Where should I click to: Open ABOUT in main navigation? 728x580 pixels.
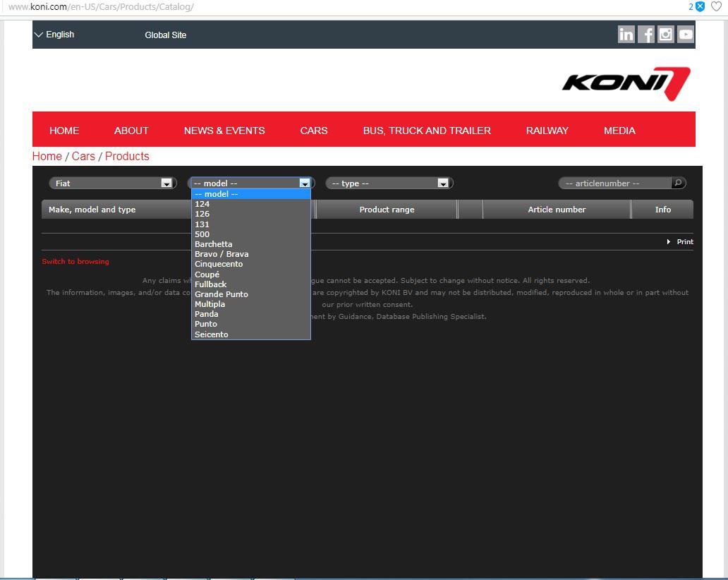(131, 131)
